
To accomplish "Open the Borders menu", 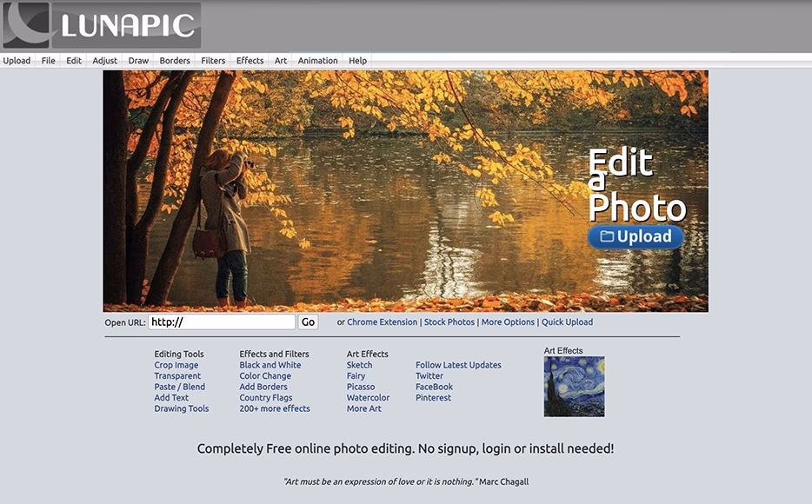I will pos(175,61).
